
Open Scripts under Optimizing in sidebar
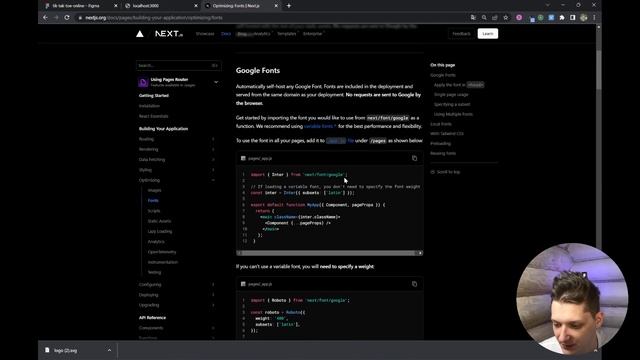154,211
